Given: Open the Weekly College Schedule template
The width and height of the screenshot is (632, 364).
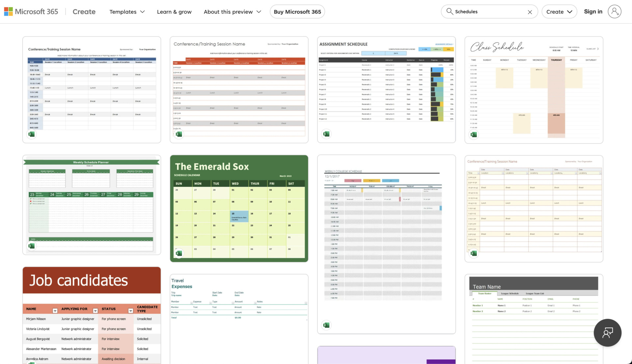Looking at the screenshot, I should click(x=386, y=244).
